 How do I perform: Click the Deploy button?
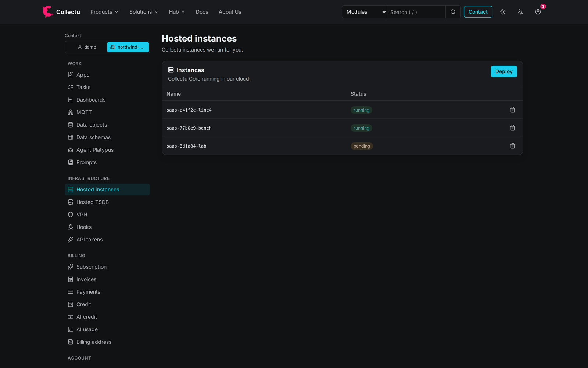click(504, 71)
